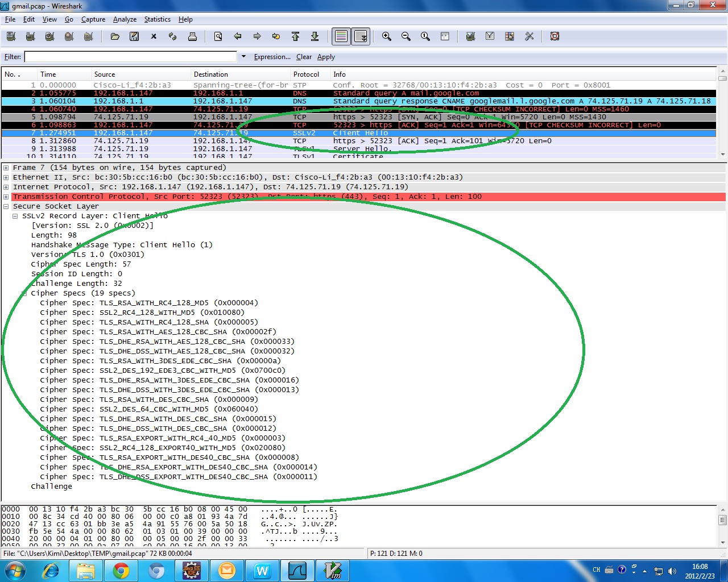The height and width of the screenshot is (582, 728).
Task: Toggle auto scroll in live capture
Action: (x=361, y=36)
